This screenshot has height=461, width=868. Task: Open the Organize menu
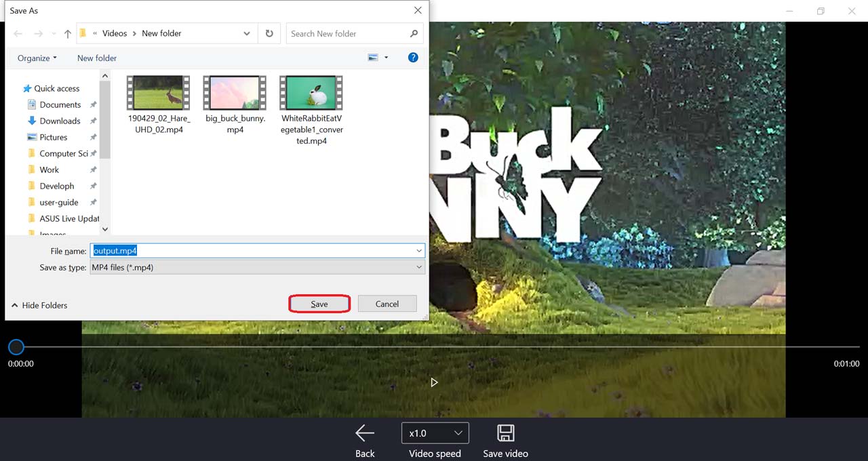37,58
